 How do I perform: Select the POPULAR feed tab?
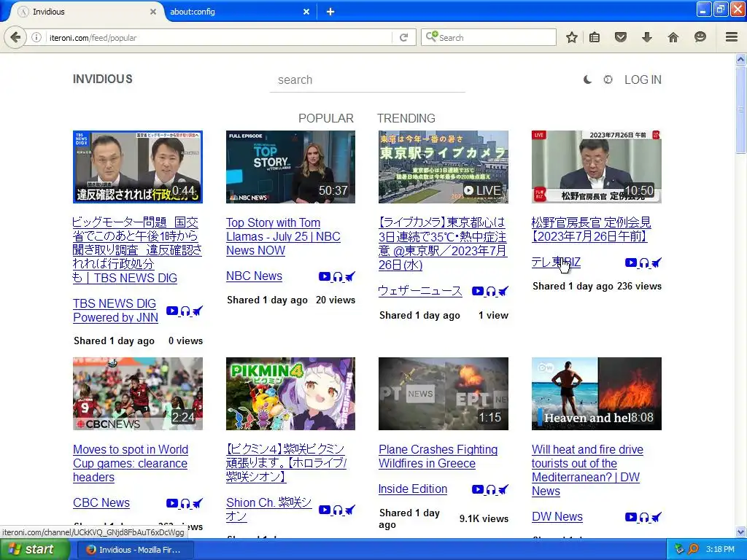(326, 118)
